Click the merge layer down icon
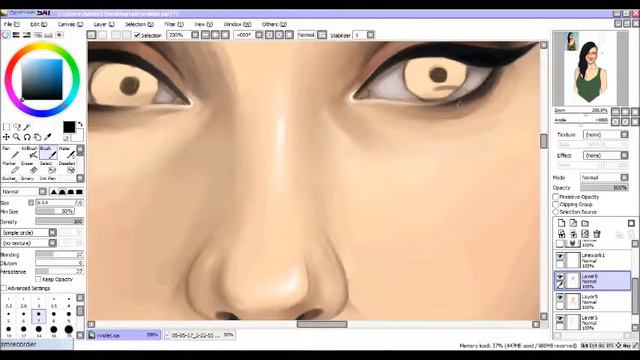Image resolution: width=640 pixels, height=360 pixels. pyautogui.click(x=573, y=234)
